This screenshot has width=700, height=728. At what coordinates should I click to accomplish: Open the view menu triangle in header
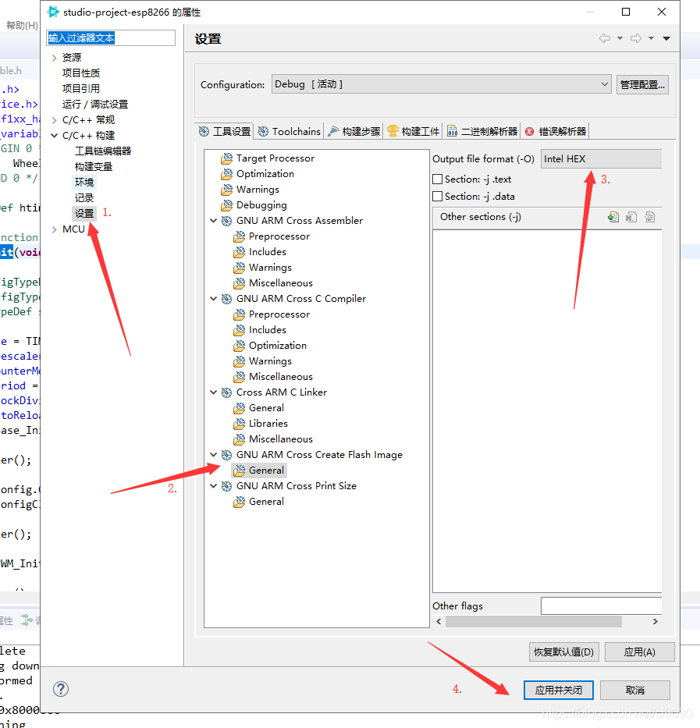click(x=666, y=38)
